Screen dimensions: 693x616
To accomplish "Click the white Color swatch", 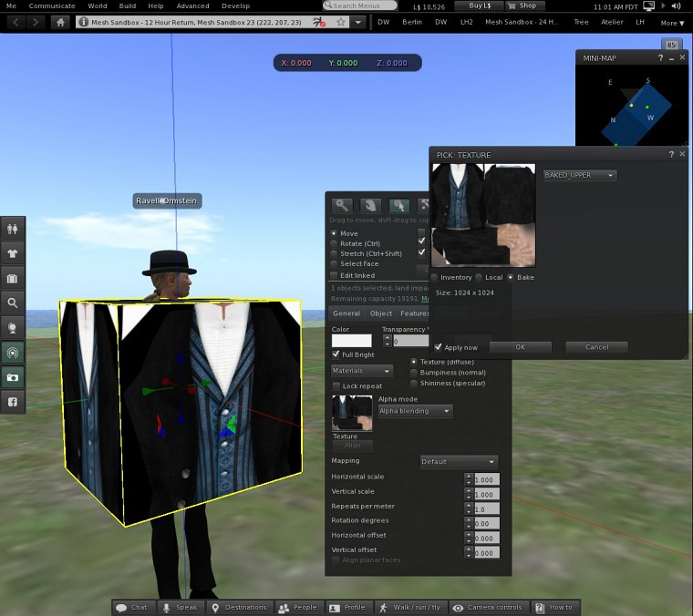I will coord(351,341).
